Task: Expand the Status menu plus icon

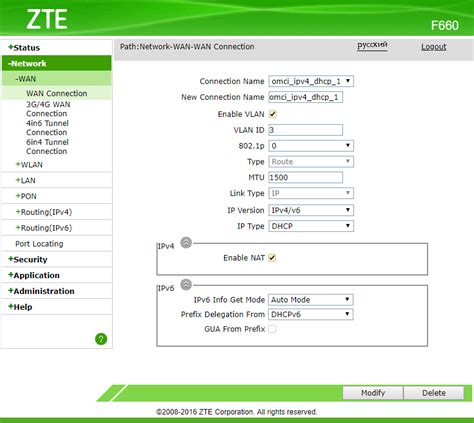Action: coord(11,47)
